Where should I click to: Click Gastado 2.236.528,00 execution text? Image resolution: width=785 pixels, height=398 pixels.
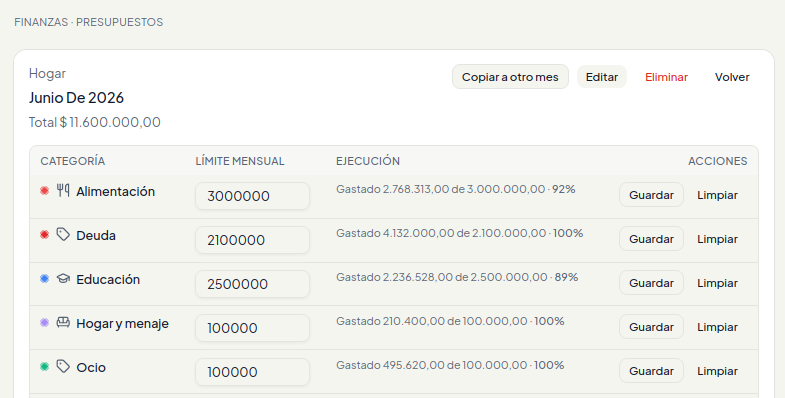(x=457, y=277)
